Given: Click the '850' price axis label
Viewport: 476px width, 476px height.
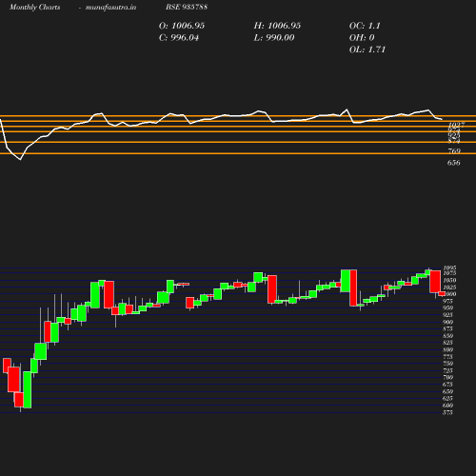Looking at the screenshot, I should pyautogui.click(x=447, y=336).
